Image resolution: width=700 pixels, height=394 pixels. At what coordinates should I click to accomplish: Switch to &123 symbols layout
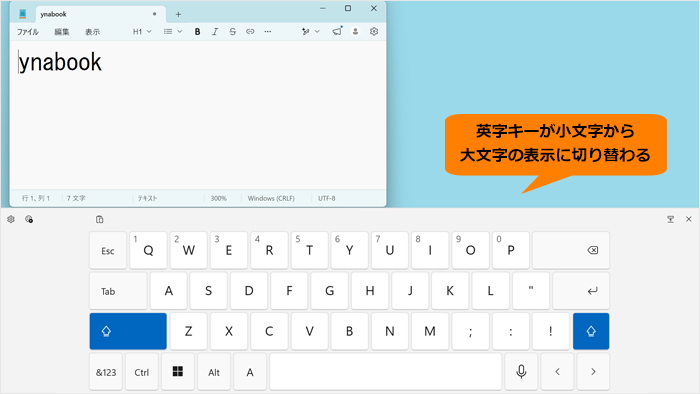coord(106,372)
